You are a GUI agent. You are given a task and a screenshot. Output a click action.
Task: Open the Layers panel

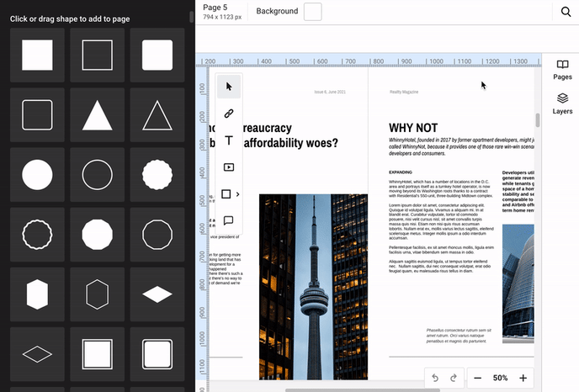(562, 103)
